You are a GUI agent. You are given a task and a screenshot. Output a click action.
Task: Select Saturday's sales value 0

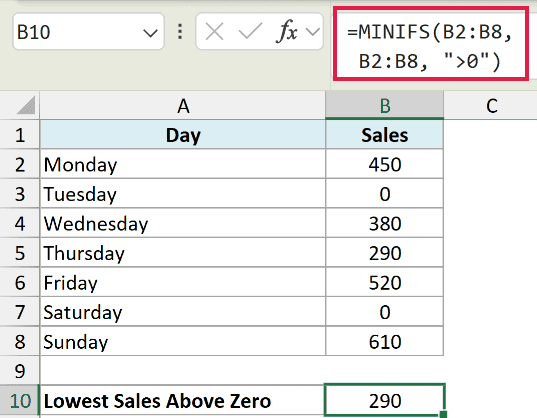384,312
